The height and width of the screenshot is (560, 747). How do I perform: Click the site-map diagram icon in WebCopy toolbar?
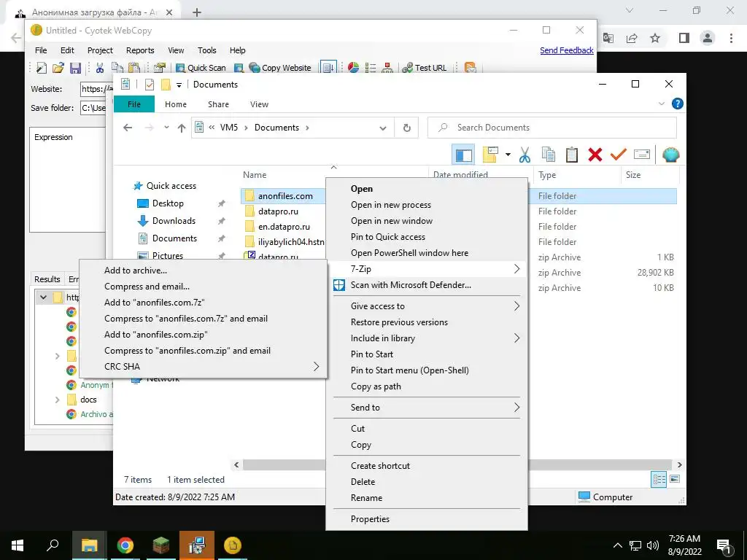tap(387, 68)
